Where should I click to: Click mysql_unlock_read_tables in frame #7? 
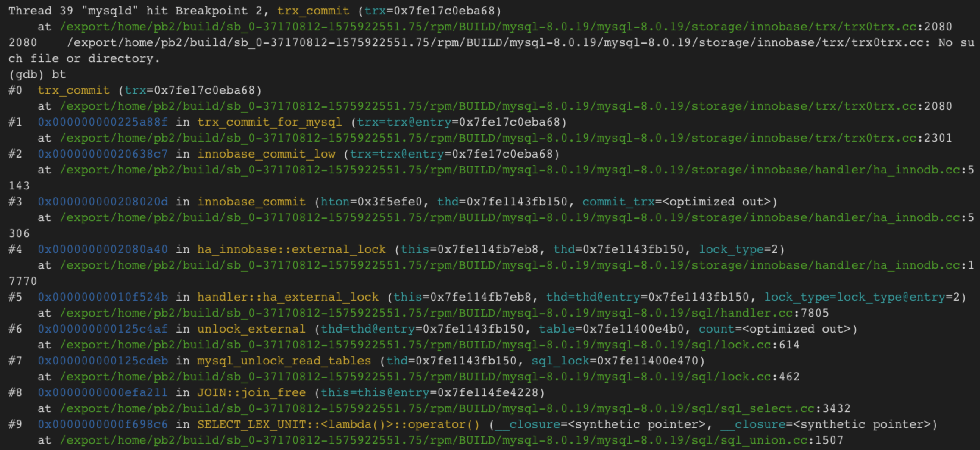tap(284, 361)
